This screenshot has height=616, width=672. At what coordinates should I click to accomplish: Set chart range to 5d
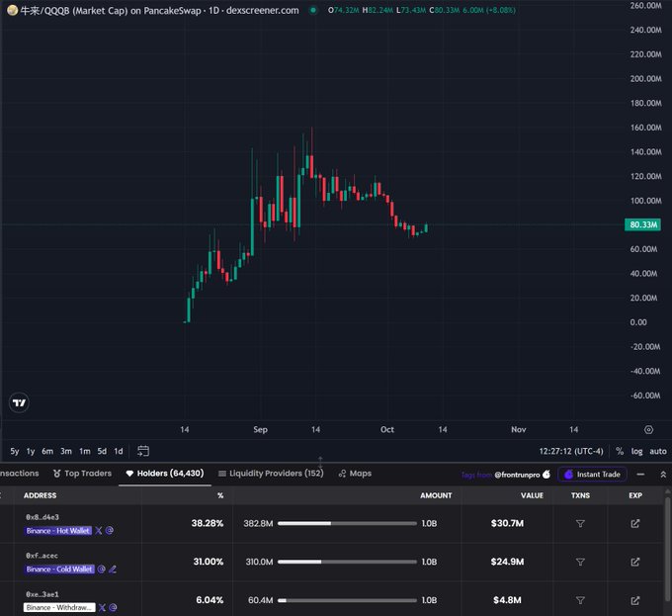point(102,452)
